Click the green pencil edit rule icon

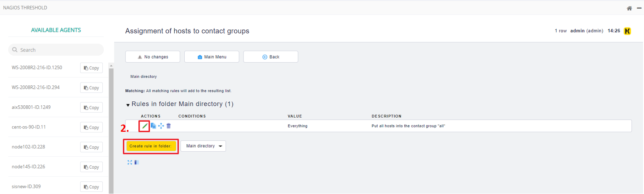click(x=145, y=126)
